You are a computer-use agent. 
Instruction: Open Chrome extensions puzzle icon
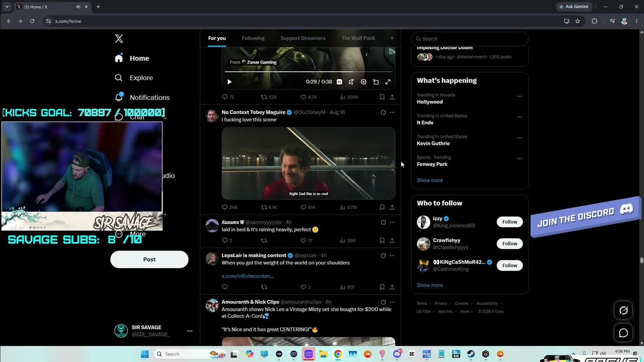coord(595,21)
